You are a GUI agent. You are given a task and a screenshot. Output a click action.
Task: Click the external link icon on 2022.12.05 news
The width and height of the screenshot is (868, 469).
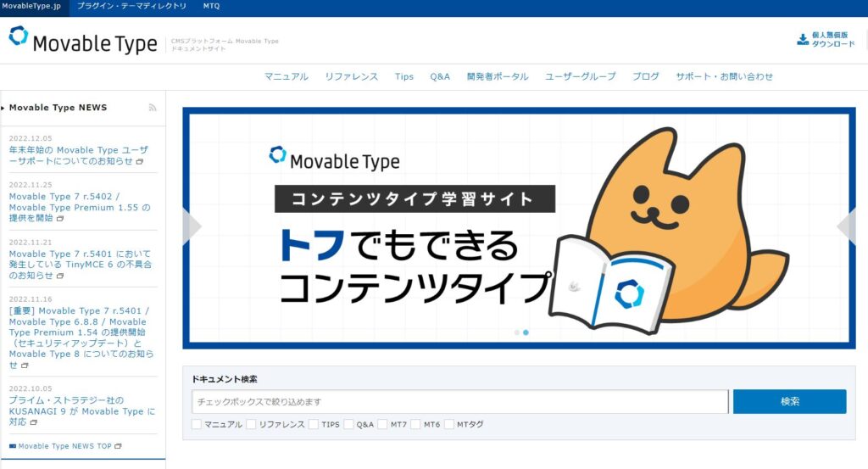(x=140, y=162)
